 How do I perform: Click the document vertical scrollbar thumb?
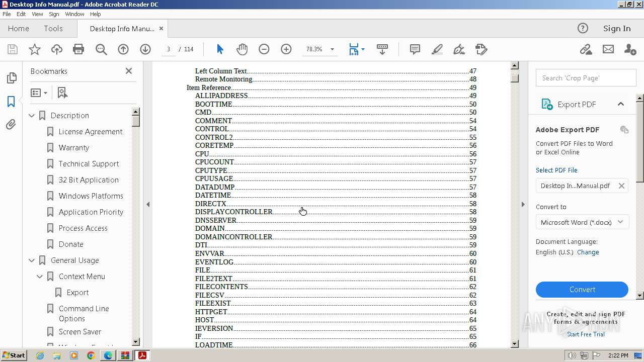coord(514,78)
